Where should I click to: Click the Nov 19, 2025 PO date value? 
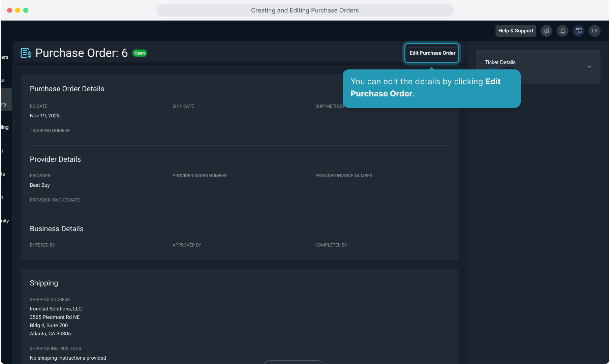(x=45, y=116)
